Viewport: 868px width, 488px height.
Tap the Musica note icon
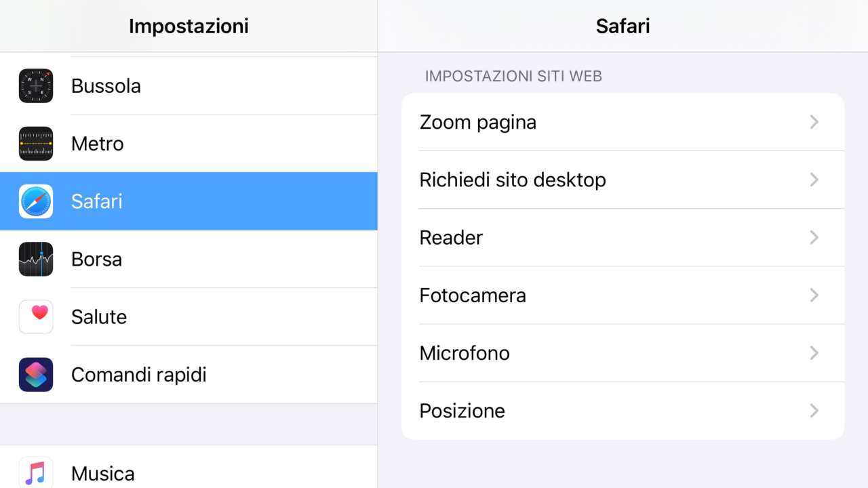click(36, 472)
